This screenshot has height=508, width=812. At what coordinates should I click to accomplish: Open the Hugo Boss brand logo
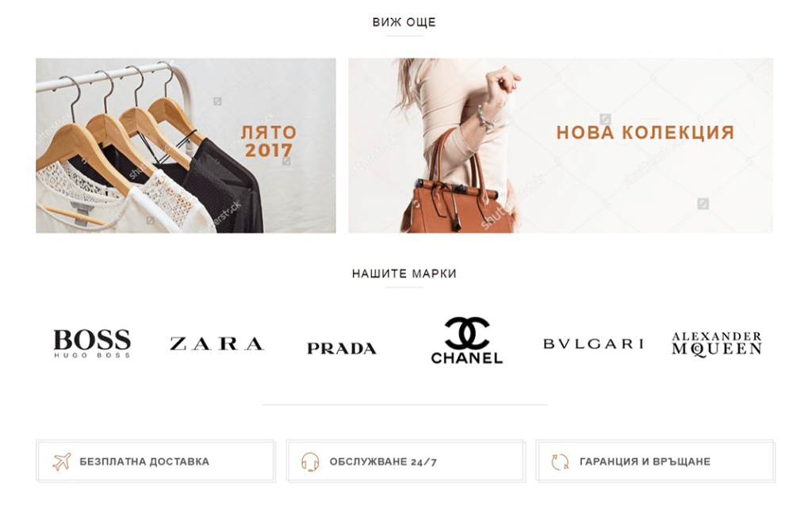tap(92, 343)
